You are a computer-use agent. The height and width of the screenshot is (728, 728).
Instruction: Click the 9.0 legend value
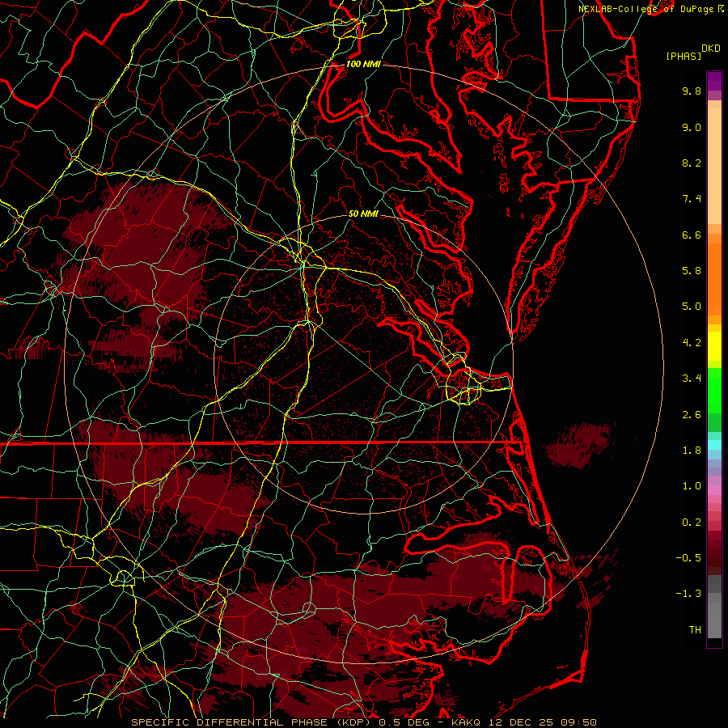[x=692, y=127]
